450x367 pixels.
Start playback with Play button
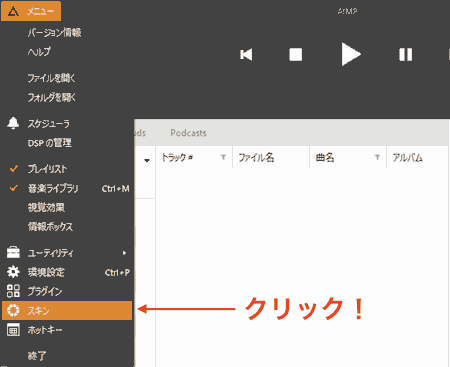coord(351,54)
